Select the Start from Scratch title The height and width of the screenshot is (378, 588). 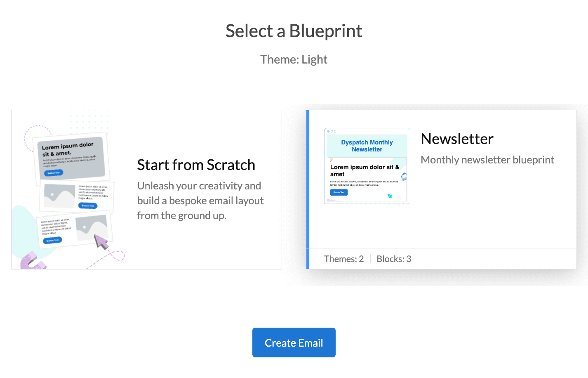196,165
